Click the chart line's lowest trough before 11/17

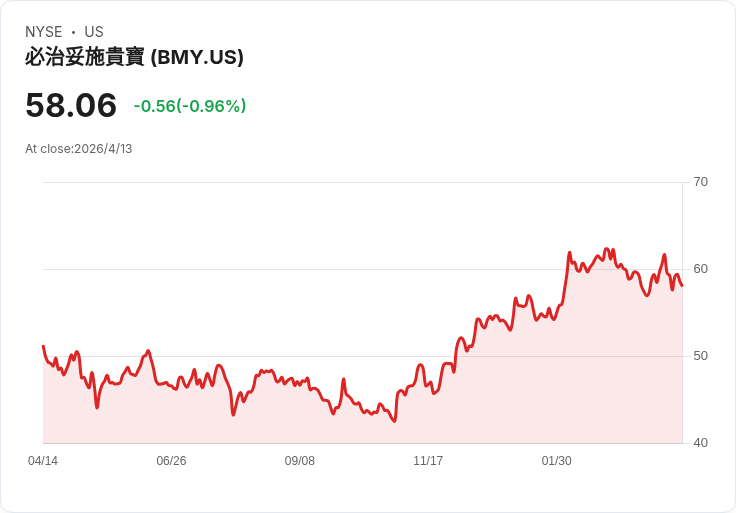(394, 421)
